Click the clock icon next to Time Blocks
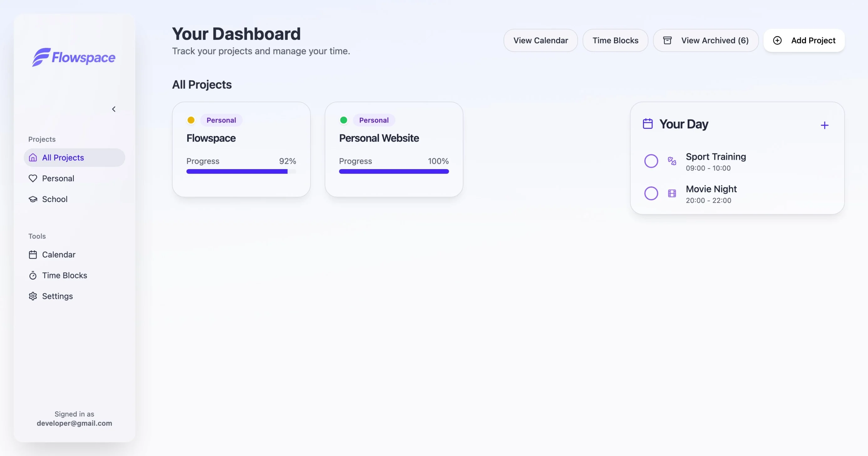868x456 pixels. pos(33,275)
